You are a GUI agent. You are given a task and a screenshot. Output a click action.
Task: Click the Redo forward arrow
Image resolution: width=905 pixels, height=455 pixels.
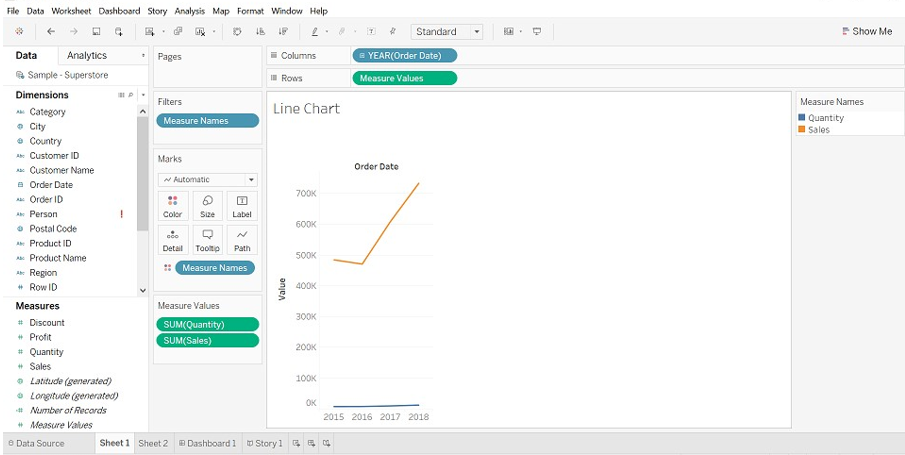(73, 31)
